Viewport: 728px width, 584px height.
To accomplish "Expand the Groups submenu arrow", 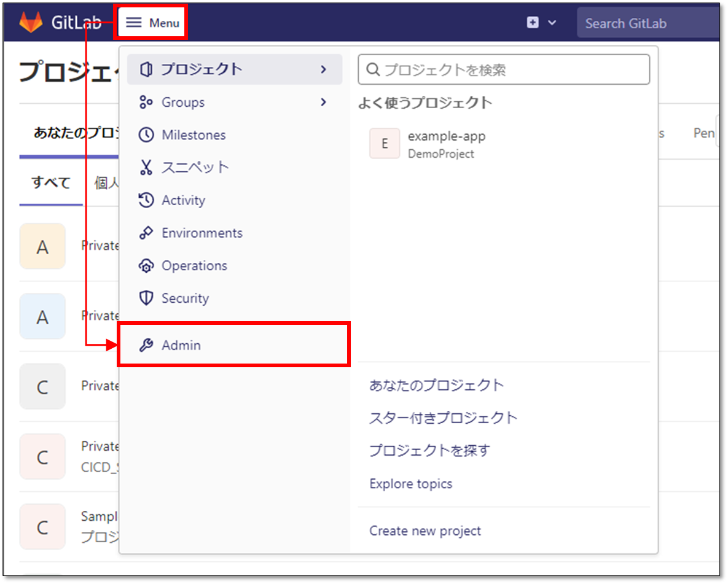I will [x=324, y=102].
